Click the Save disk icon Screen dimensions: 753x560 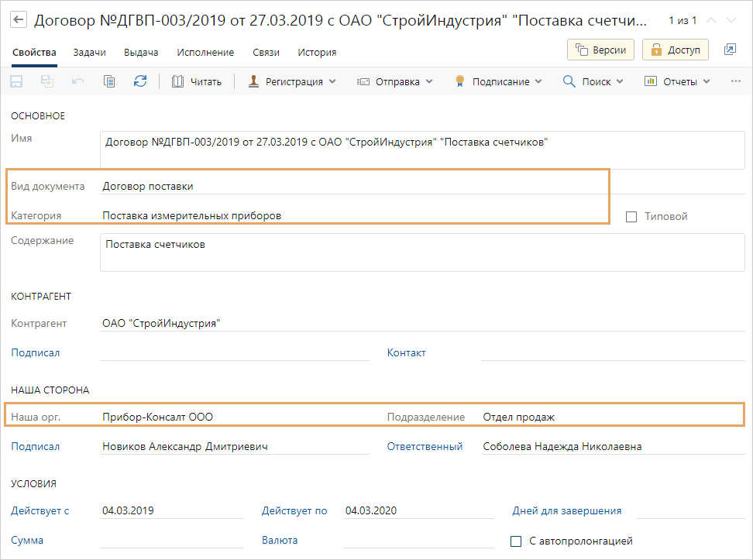16,81
